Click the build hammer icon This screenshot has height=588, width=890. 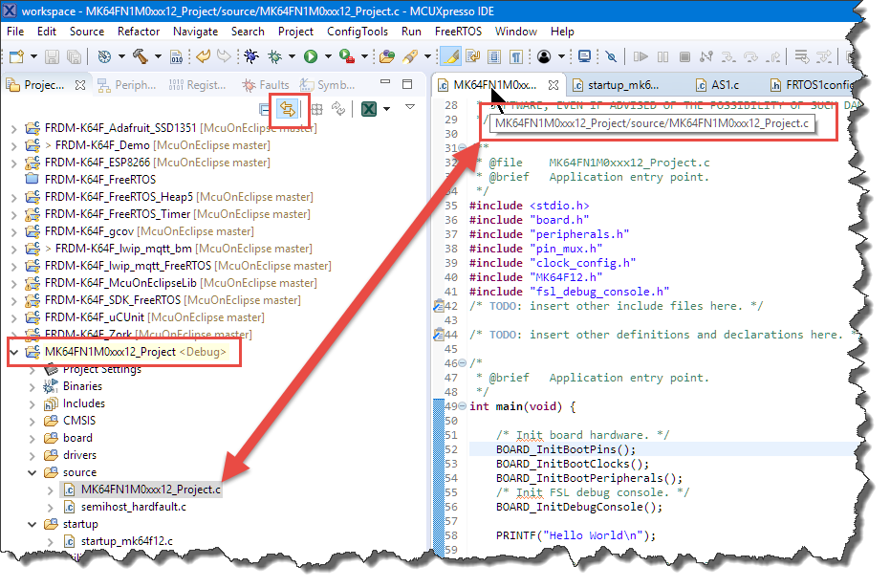coord(141,57)
